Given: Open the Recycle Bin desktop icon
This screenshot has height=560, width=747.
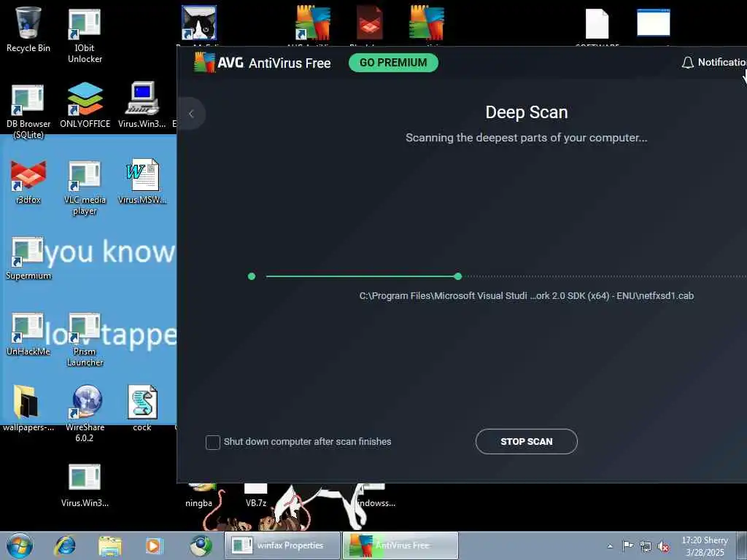Looking at the screenshot, I should pyautogui.click(x=28, y=29).
